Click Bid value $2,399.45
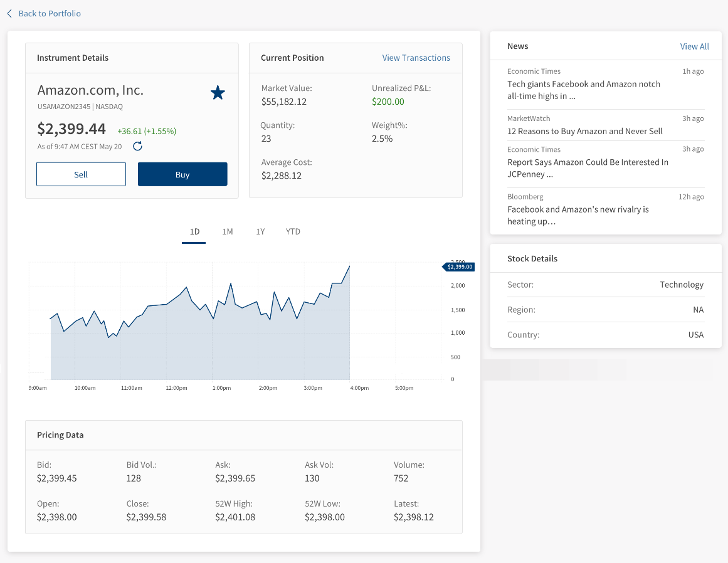Viewport: 728px width, 563px height. click(56, 478)
